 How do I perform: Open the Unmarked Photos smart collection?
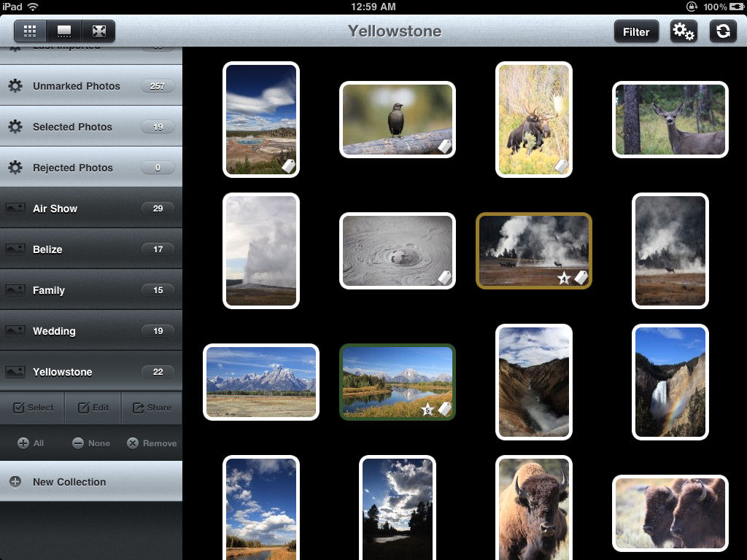91,86
